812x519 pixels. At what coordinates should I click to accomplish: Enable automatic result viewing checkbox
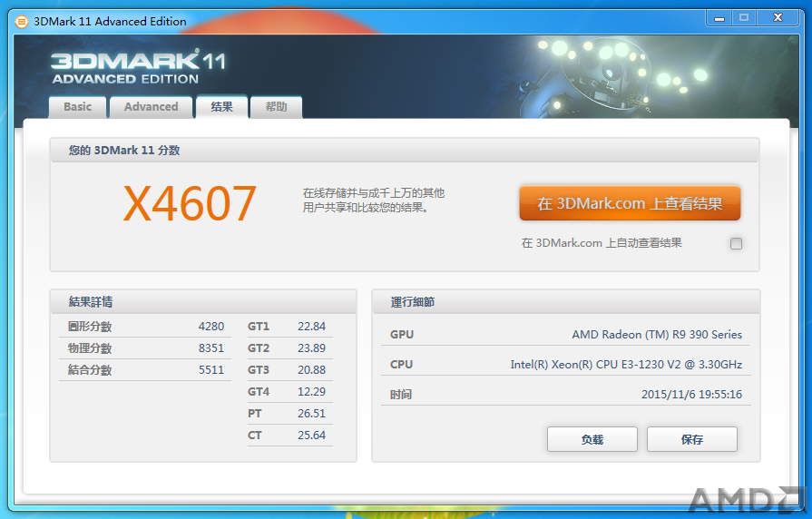coord(736,243)
